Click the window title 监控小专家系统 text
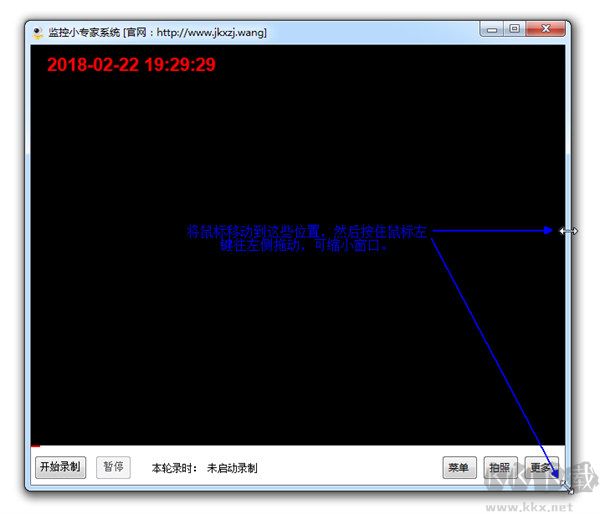 pos(84,33)
